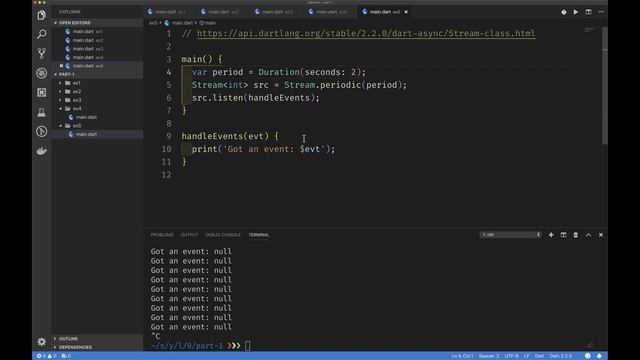Viewport: 640px width, 360px height.
Task: Kill the terminal with trash icon
Action: pyautogui.click(x=576, y=235)
